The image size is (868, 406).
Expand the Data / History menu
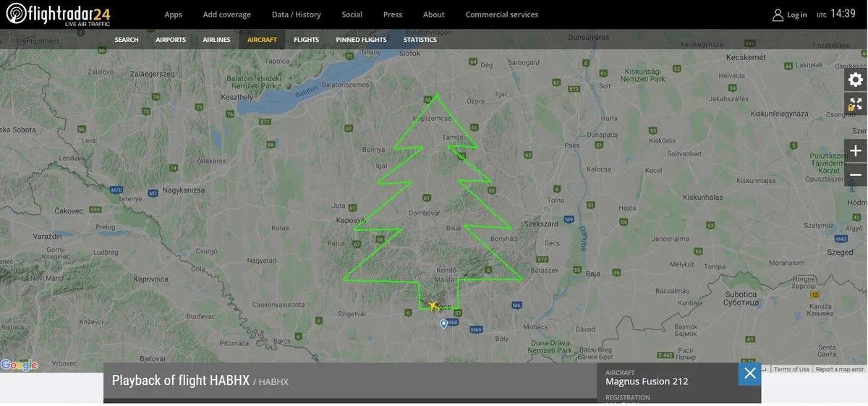point(296,14)
